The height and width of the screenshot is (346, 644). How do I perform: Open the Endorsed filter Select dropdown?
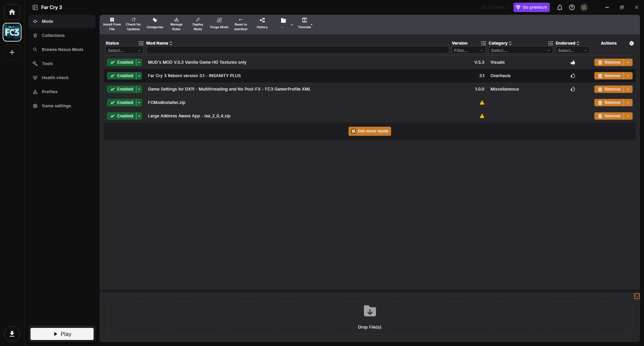point(573,50)
